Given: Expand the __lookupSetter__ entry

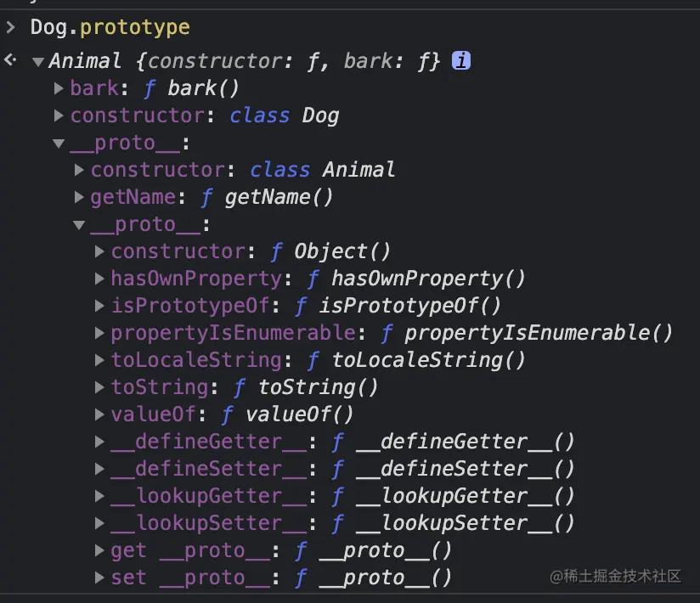Looking at the screenshot, I should pyautogui.click(x=100, y=523).
